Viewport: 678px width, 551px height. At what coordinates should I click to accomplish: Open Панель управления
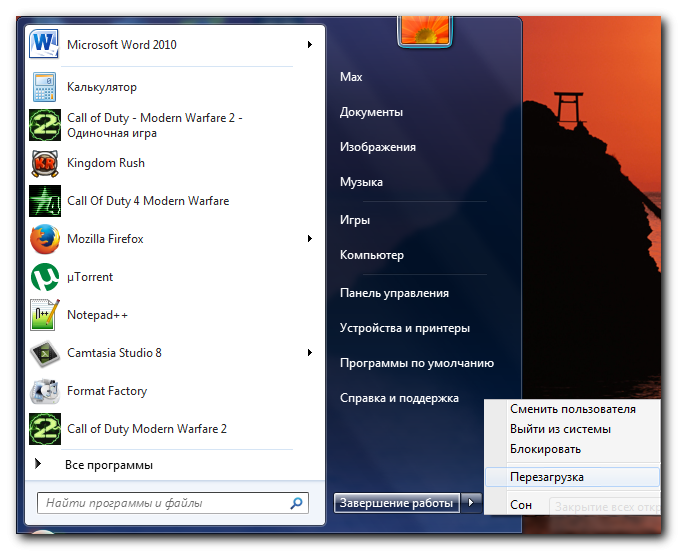(x=394, y=293)
